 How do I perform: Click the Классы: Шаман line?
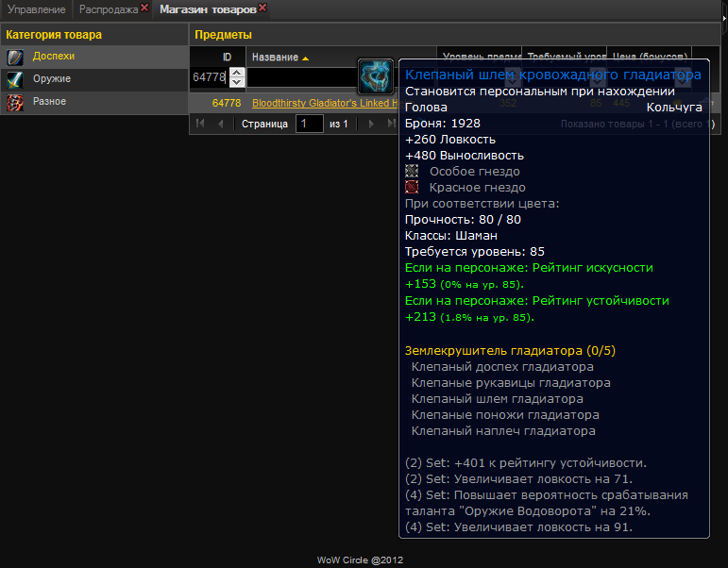[450, 236]
